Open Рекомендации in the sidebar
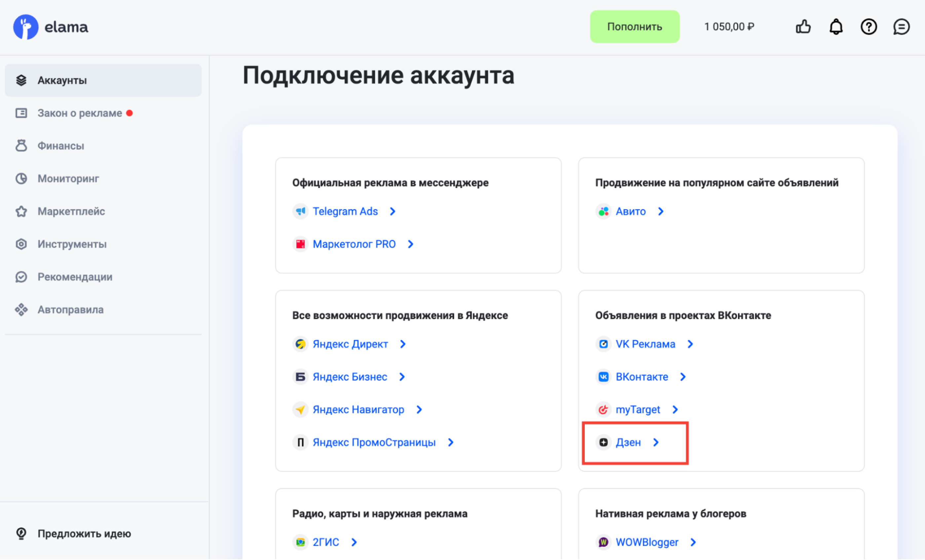This screenshot has width=925, height=560. tap(103, 277)
